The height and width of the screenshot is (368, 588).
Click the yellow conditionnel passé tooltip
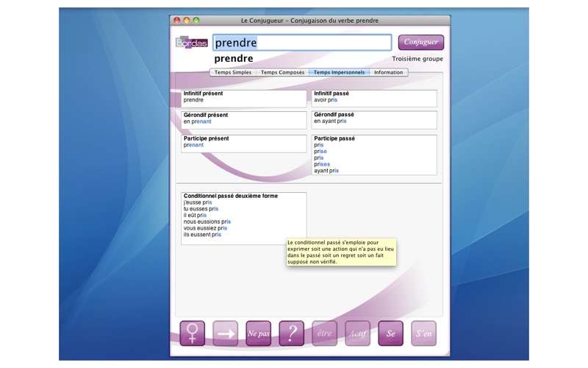point(341,252)
